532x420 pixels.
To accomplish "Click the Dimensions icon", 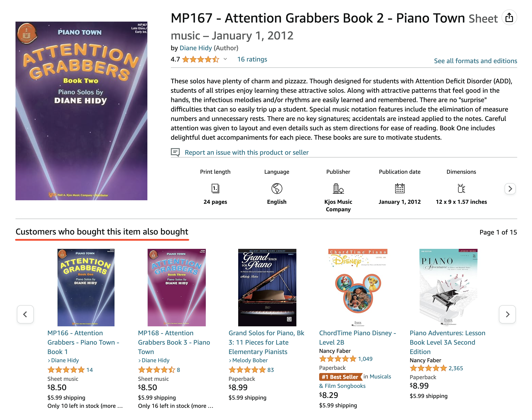I will [461, 188].
